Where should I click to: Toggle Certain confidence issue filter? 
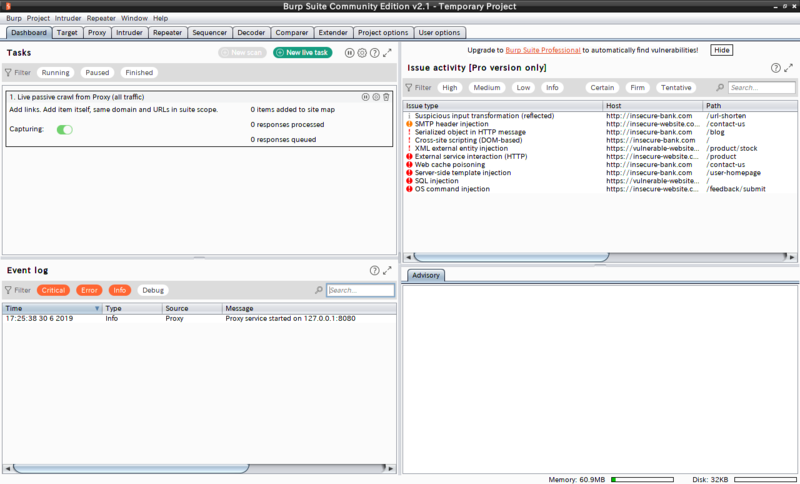click(602, 88)
